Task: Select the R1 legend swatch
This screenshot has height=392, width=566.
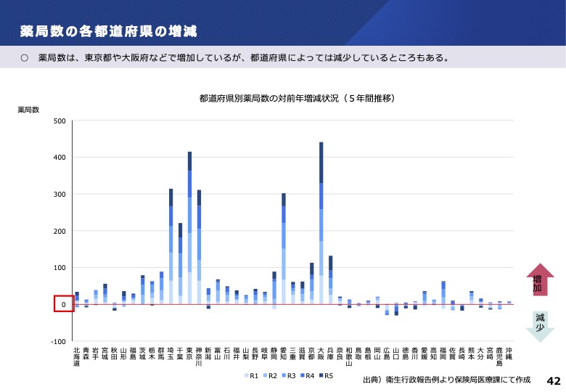Action: [247, 376]
